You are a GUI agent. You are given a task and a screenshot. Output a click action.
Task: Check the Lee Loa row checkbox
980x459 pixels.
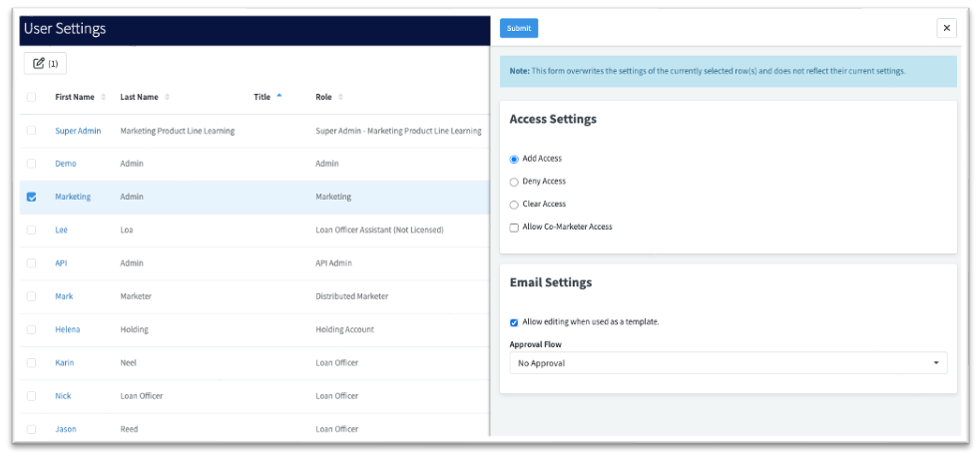(31, 229)
